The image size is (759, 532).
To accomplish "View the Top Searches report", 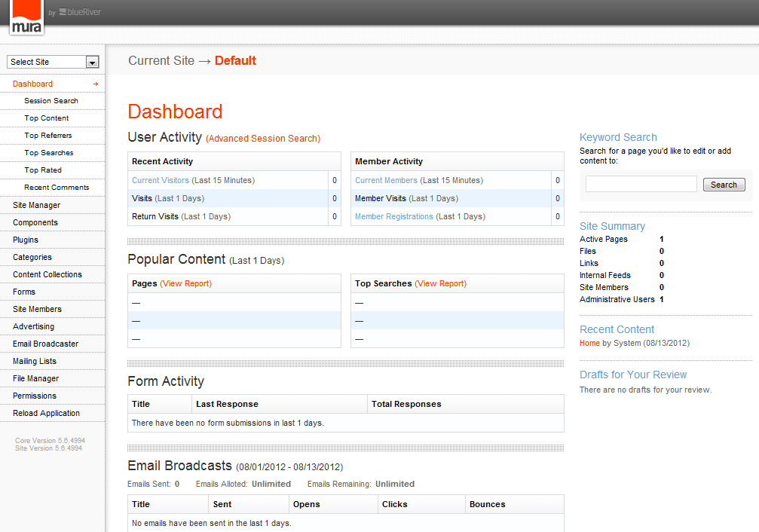I will coord(442,282).
